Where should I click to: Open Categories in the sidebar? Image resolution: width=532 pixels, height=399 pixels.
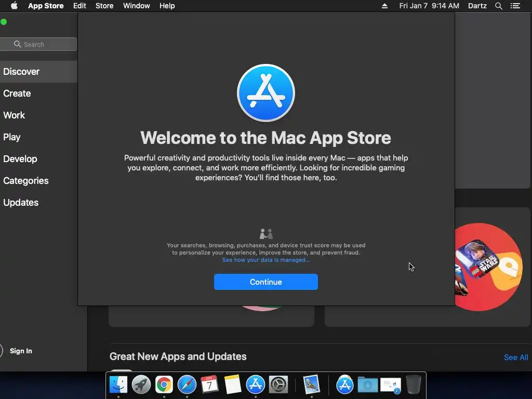[26, 180]
